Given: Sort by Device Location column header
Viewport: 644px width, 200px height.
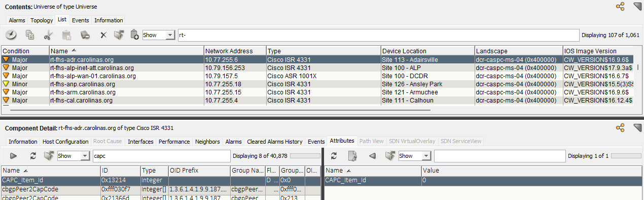Looking at the screenshot, I should 427,51.
